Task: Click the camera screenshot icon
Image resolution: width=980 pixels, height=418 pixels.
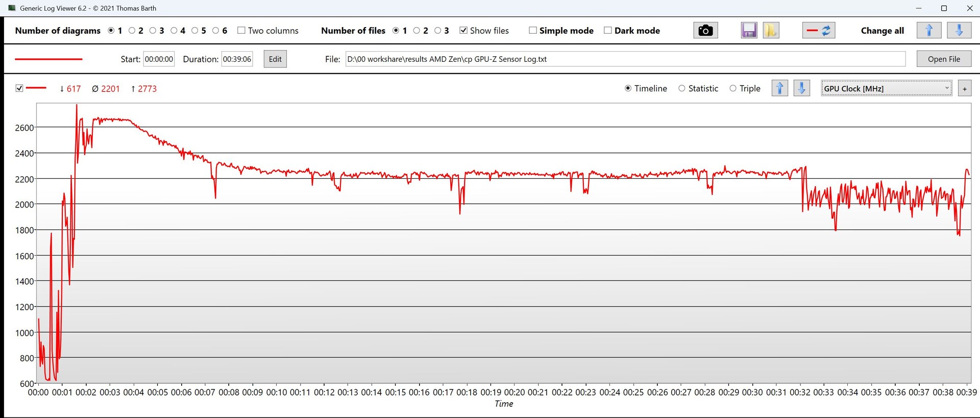Action: click(705, 31)
